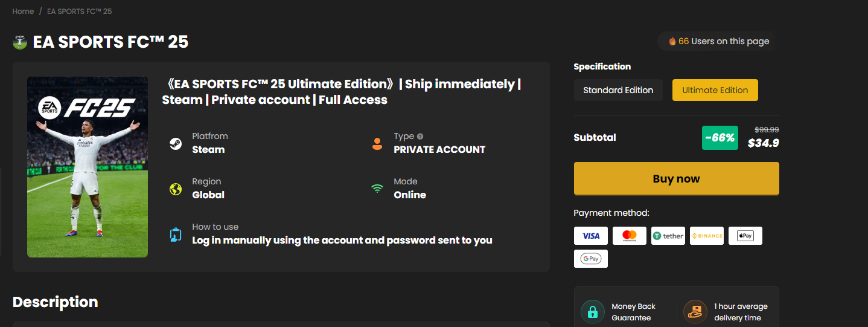Choose Visa payment method

[x=591, y=236]
